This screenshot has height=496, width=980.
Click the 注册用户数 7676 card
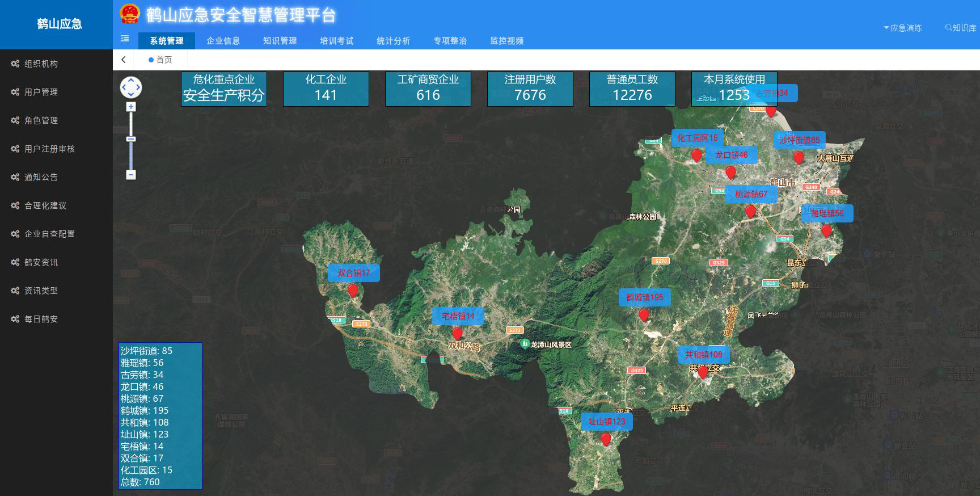pyautogui.click(x=530, y=89)
